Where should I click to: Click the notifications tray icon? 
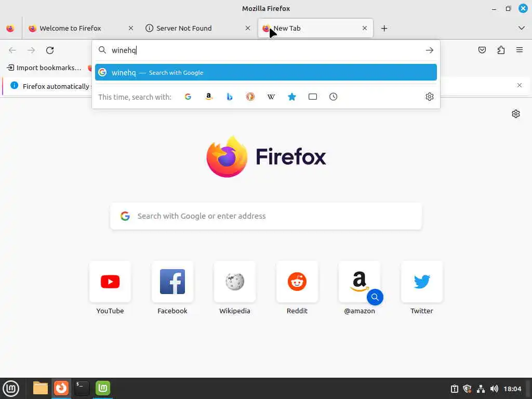454,389
